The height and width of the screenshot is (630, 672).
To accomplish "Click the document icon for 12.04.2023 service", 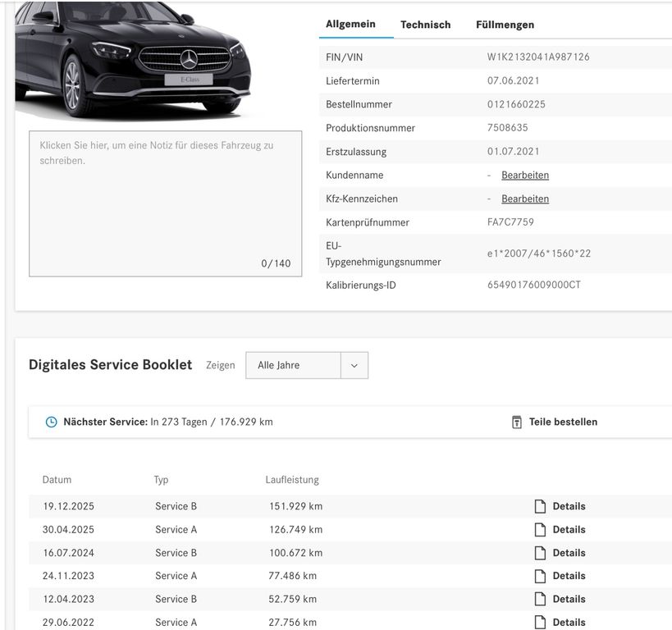I will pos(540,599).
